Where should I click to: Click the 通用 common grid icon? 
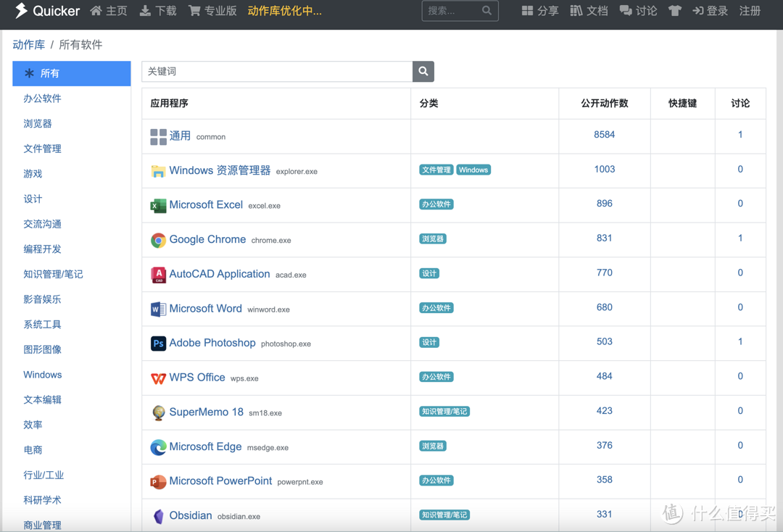click(158, 137)
